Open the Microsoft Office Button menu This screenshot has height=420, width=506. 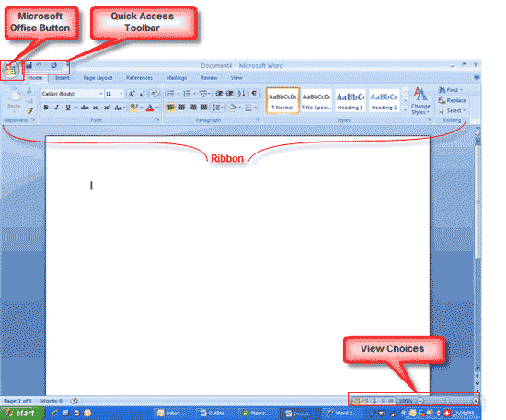(x=11, y=70)
